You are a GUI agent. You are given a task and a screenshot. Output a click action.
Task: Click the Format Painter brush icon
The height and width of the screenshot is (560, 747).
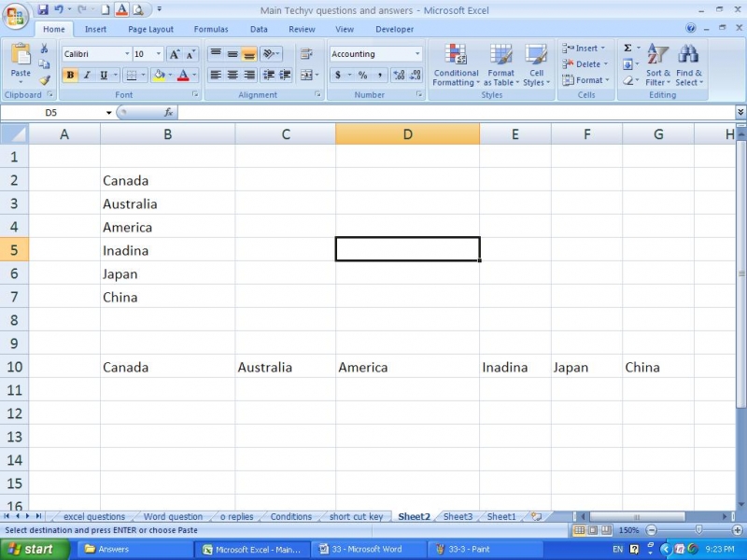[45, 80]
